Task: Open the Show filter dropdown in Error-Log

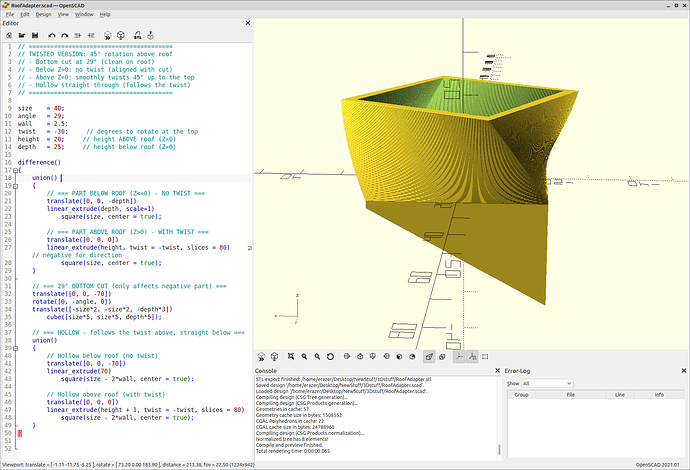Action: (547, 383)
